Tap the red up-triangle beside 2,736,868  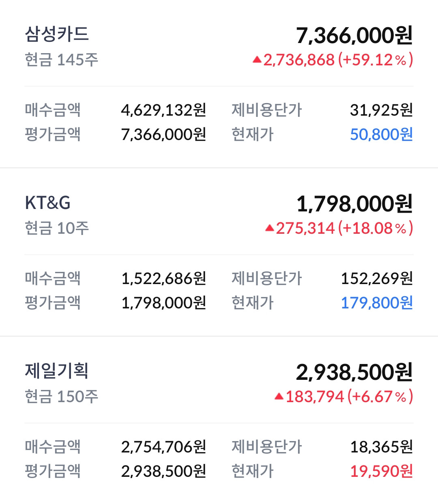pyautogui.click(x=257, y=60)
